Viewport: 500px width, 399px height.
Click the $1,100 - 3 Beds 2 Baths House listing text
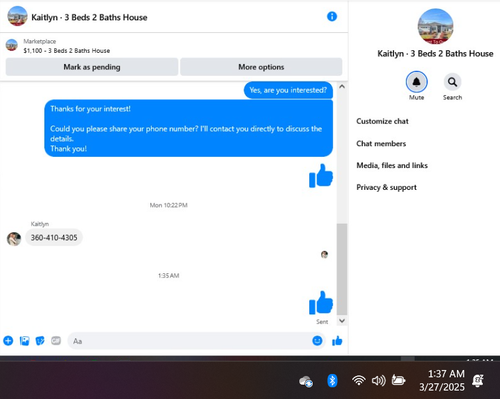[x=67, y=51]
